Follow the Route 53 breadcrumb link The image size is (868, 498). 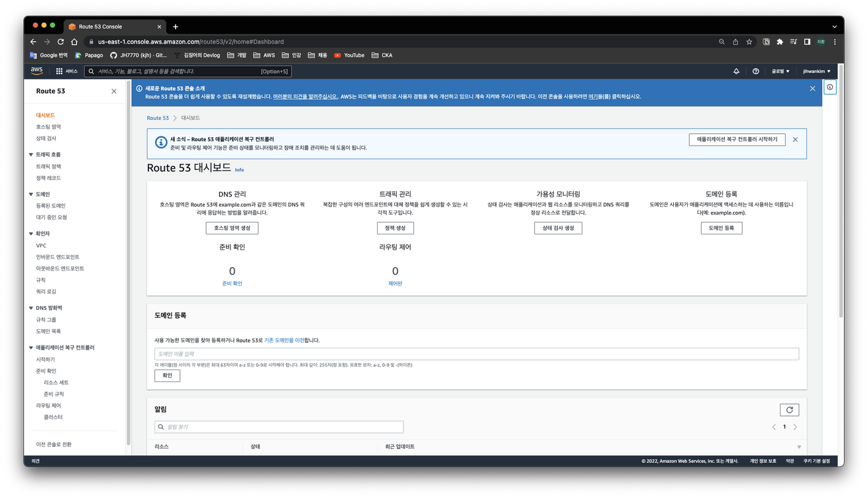click(x=158, y=118)
